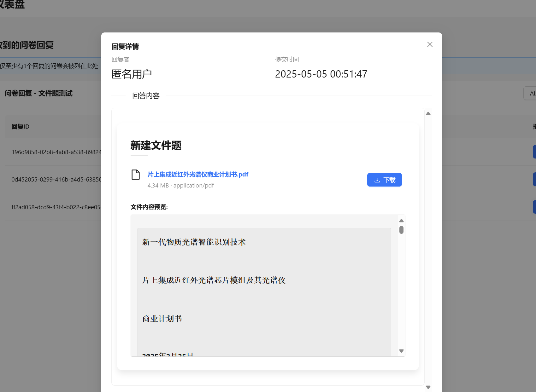Viewport: 536px width, 392px height.
Task: Click the file preview scrollbar down arrow
Action: [x=401, y=351]
